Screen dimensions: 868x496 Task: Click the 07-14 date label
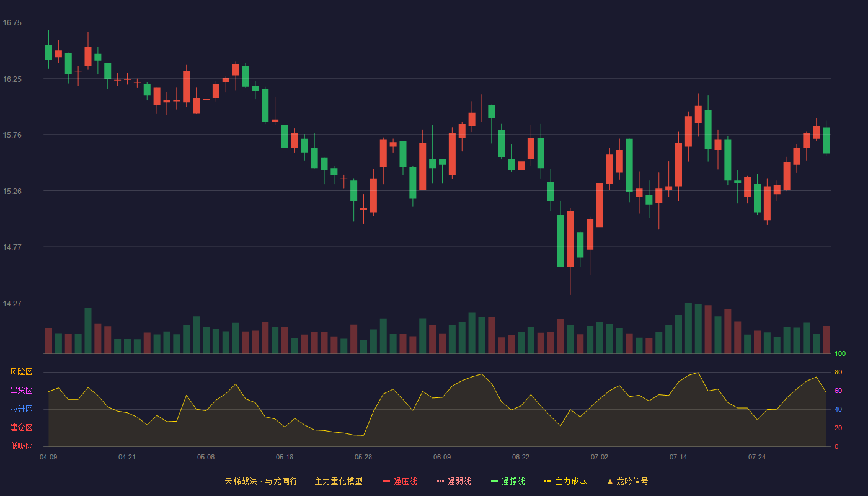point(678,457)
